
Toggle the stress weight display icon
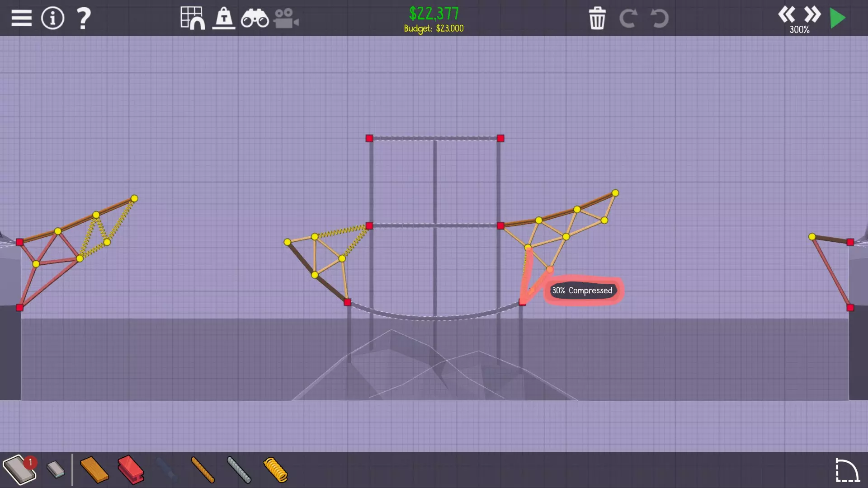224,19
